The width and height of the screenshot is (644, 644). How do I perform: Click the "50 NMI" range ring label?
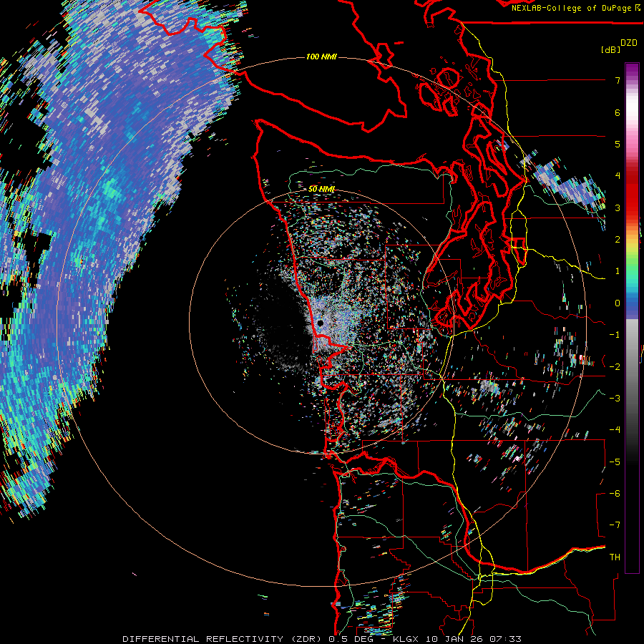point(321,189)
